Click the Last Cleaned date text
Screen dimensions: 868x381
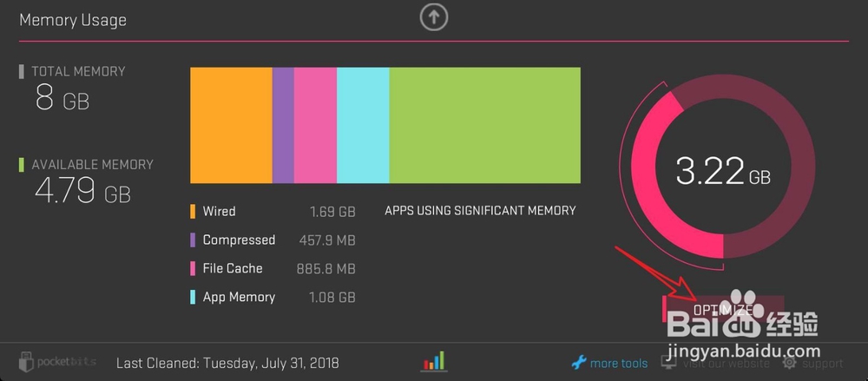point(227,363)
